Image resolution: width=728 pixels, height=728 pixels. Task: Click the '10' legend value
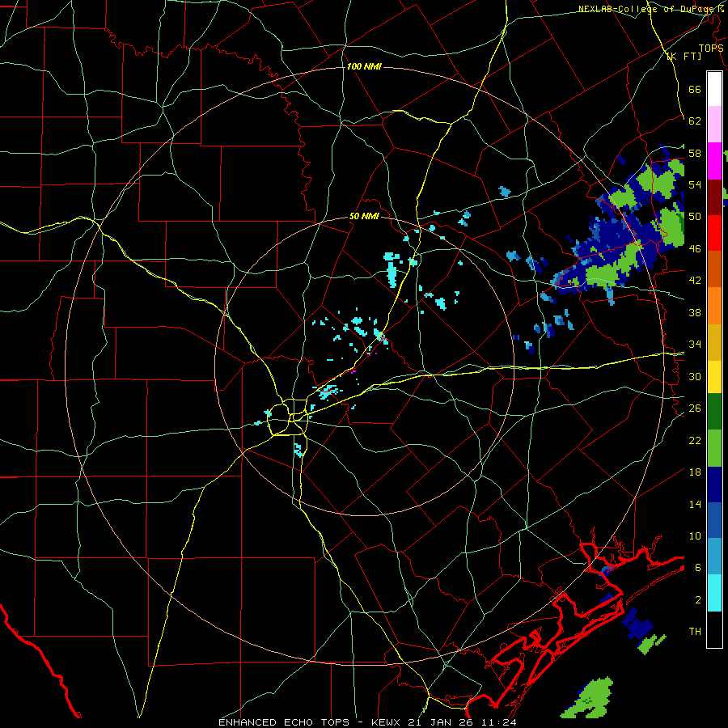point(695,536)
